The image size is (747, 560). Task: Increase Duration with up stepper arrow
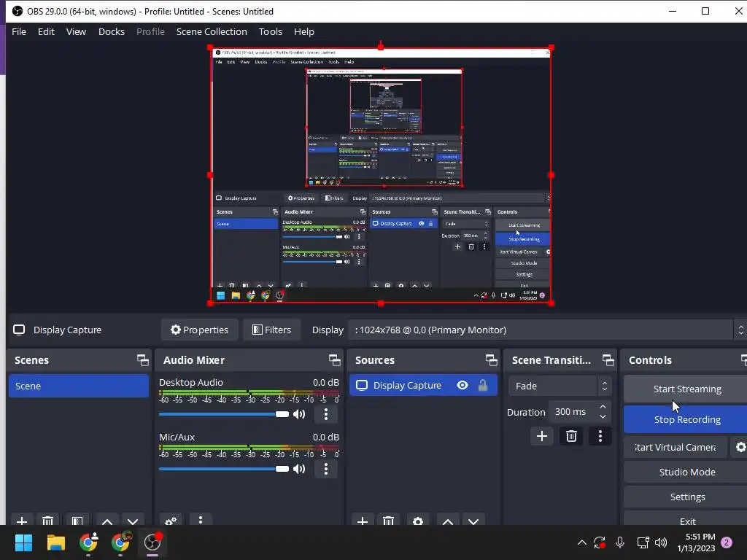pyautogui.click(x=603, y=407)
